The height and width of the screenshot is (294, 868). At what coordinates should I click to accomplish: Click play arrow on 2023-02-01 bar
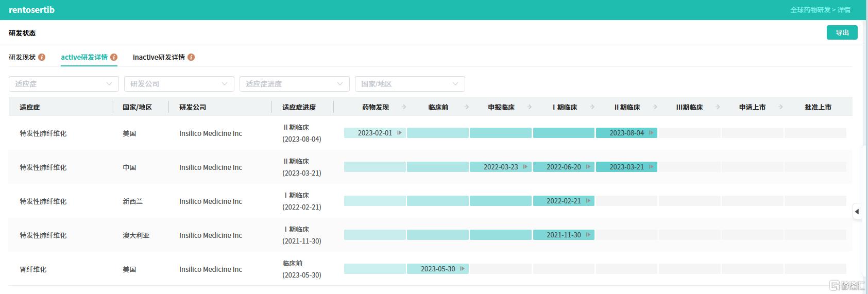pos(399,133)
